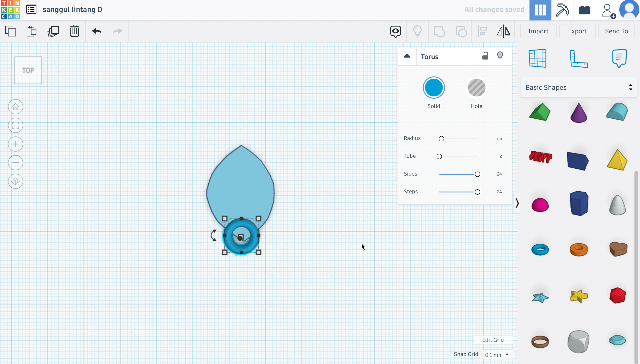Click the Radius slider handle
The width and height of the screenshot is (640, 364).
[x=441, y=138]
